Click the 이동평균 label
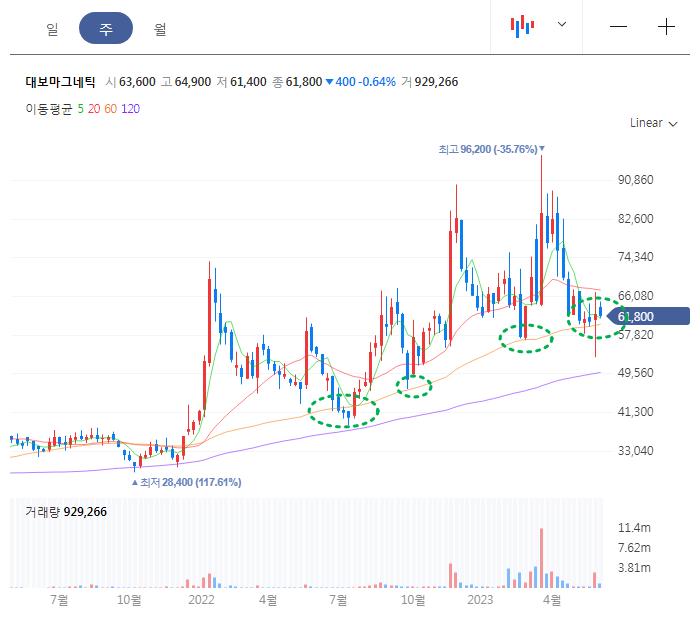 tap(49, 109)
